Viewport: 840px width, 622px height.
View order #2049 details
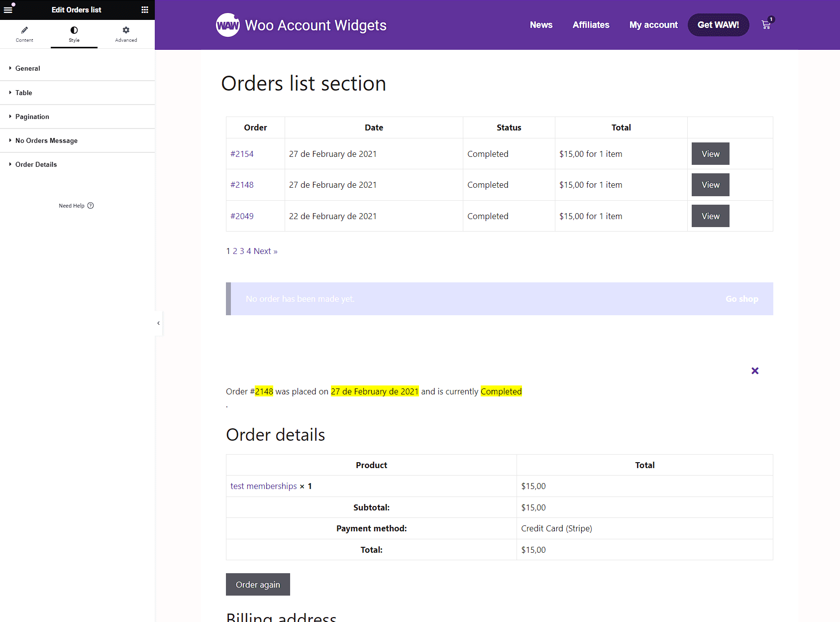710,216
